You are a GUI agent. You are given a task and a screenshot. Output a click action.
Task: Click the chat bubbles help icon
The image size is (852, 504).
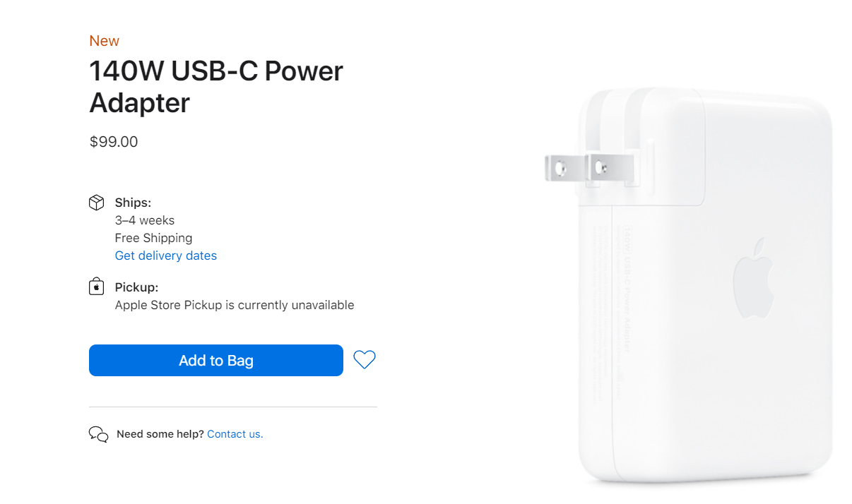coord(98,434)
